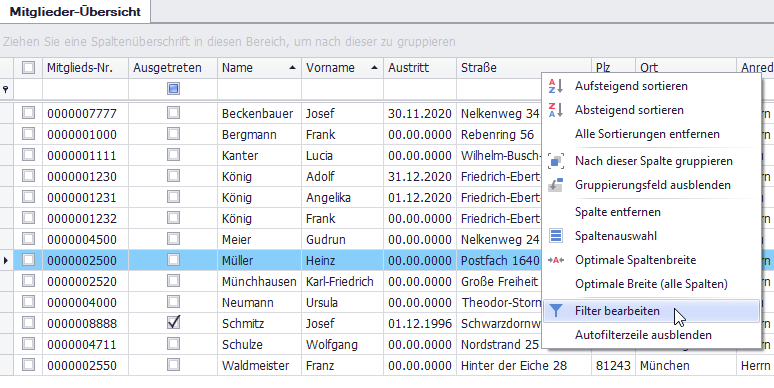The width and height of the screenshot is (774, 388).
Task: Click the Spaltenauswahl list icon
Action: 556,236
